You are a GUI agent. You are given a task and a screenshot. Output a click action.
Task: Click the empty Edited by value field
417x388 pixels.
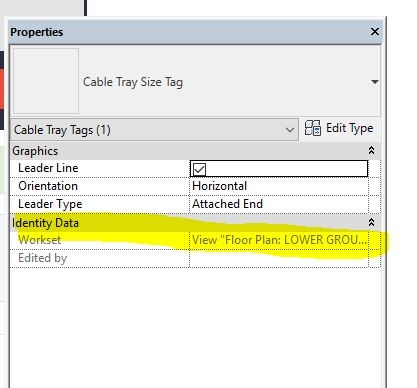point(279,258)
